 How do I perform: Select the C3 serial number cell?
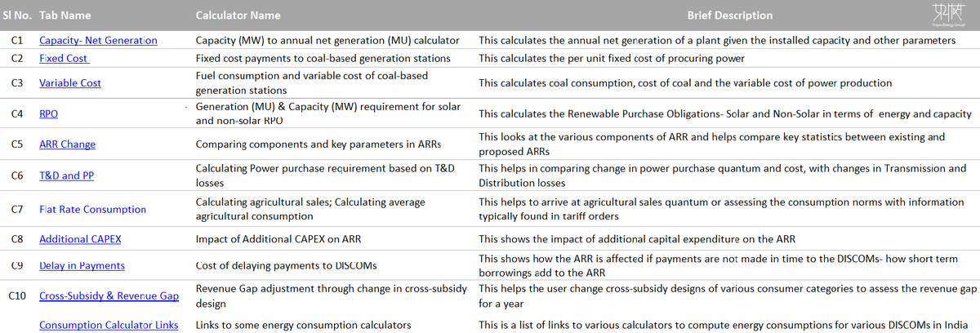click(x=17, y=83)
